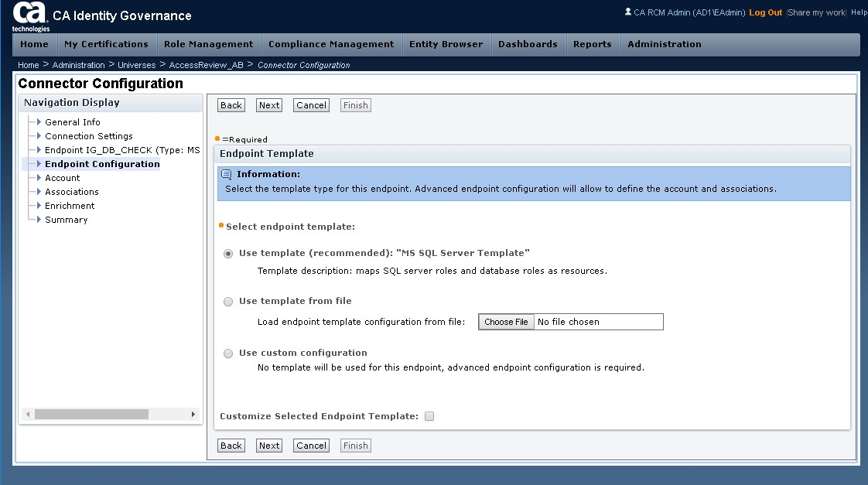This screenshot has width=868, height=485.
Task: Open the Entity Browser menu
Action: [x=446, y=44]
